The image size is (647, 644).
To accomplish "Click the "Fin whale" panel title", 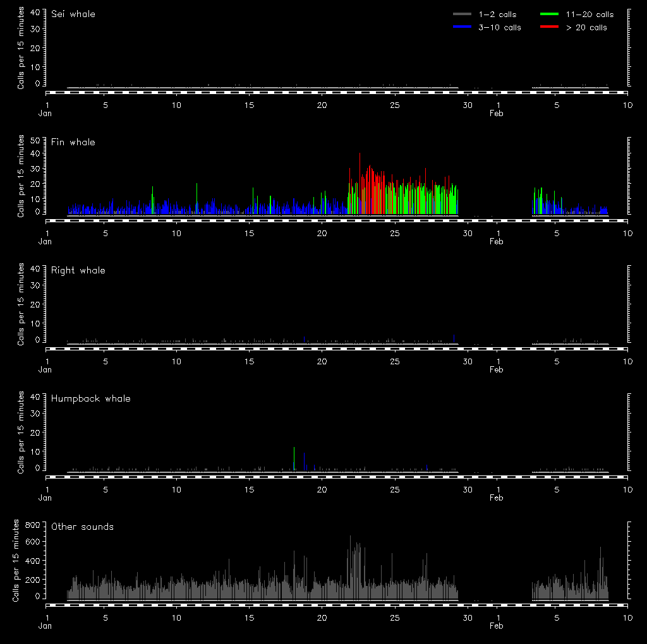I will tap(73, 142).
